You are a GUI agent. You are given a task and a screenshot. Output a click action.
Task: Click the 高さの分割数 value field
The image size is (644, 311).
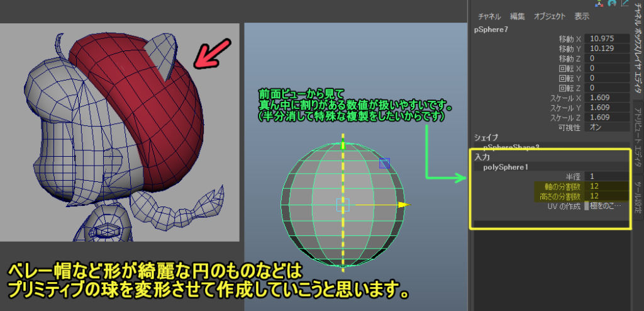607,196
